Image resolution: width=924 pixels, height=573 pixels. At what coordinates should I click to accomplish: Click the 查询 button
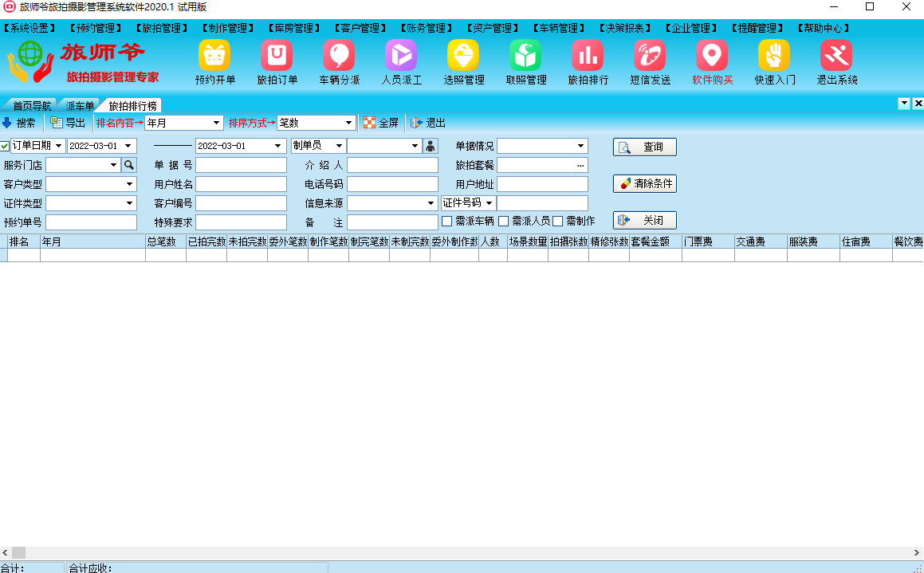(x=645, y=147)
